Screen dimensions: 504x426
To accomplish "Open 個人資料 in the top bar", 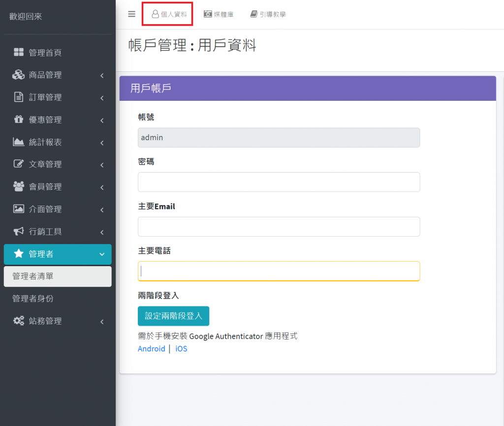I will (x=169, y=14).
